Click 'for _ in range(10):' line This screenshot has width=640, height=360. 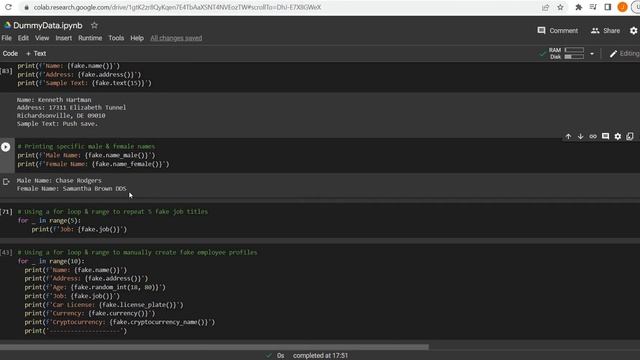tap(51, 261)
